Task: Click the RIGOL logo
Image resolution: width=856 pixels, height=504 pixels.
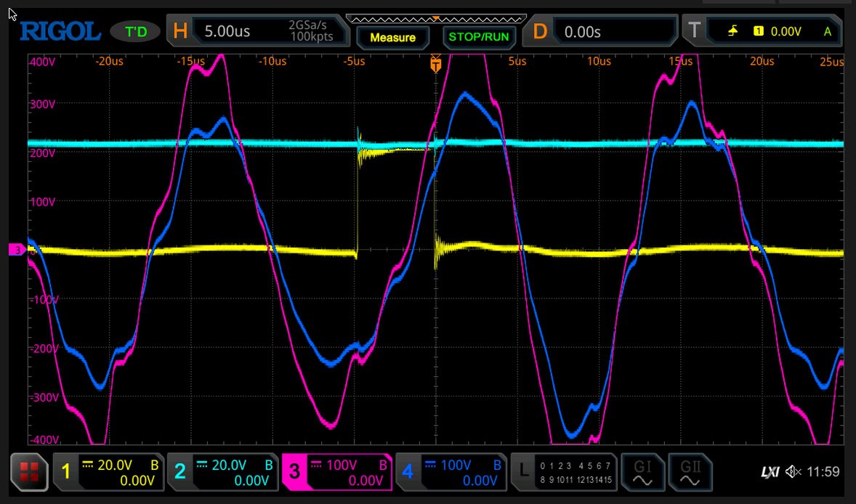Action: point(60,31)
